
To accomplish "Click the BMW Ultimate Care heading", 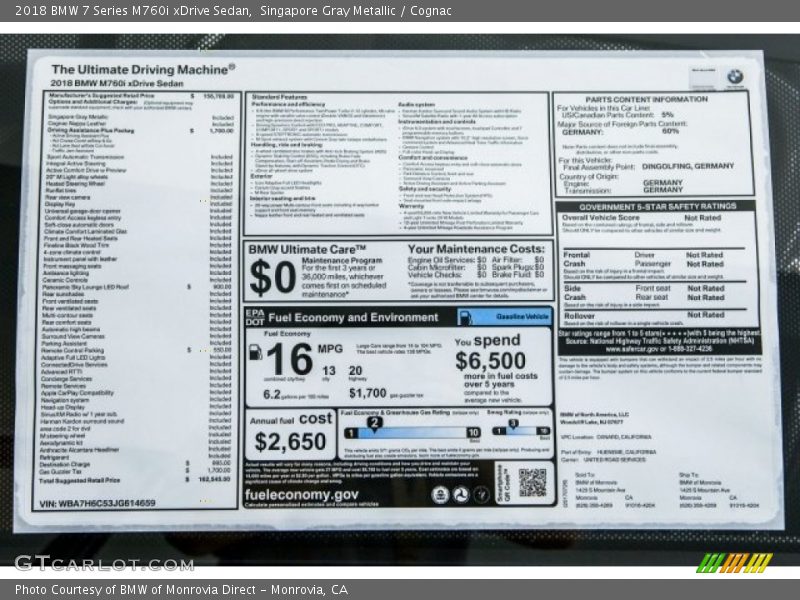I will point(307,249).
